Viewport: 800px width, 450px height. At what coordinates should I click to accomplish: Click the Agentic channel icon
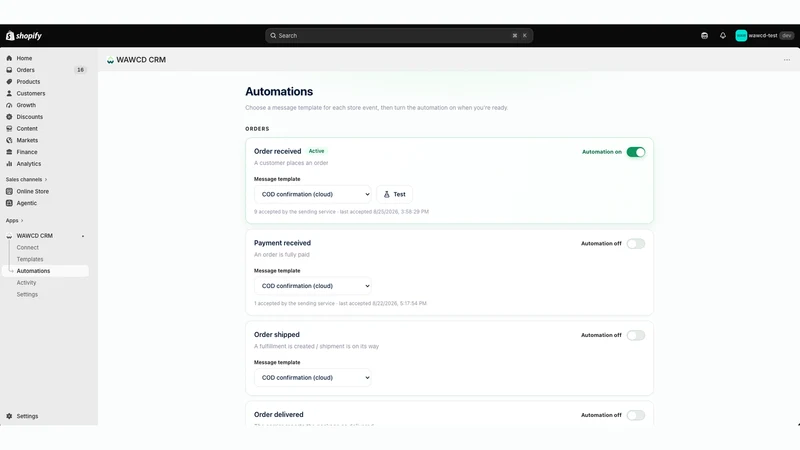pos(9,203)
